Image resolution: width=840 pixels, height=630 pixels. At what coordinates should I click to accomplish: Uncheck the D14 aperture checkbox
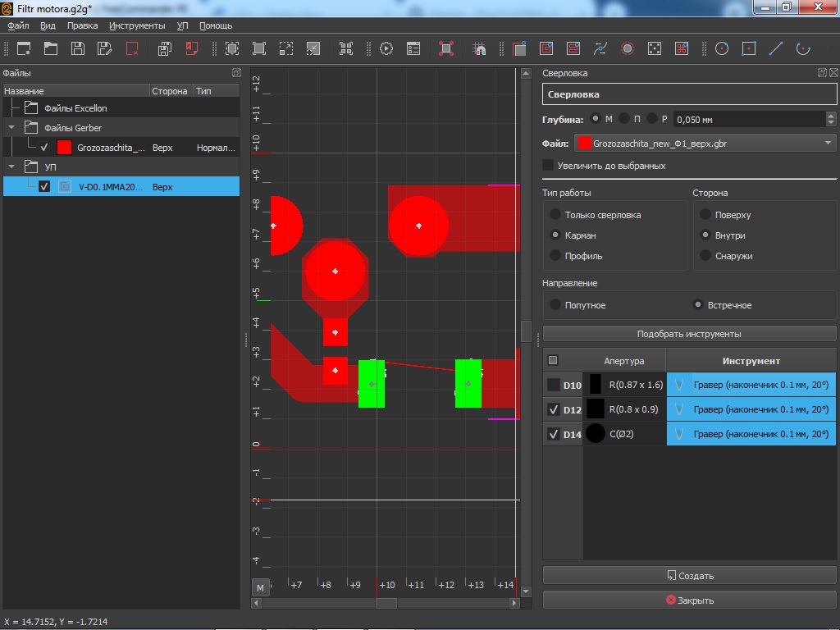click(x=554, y=434)
